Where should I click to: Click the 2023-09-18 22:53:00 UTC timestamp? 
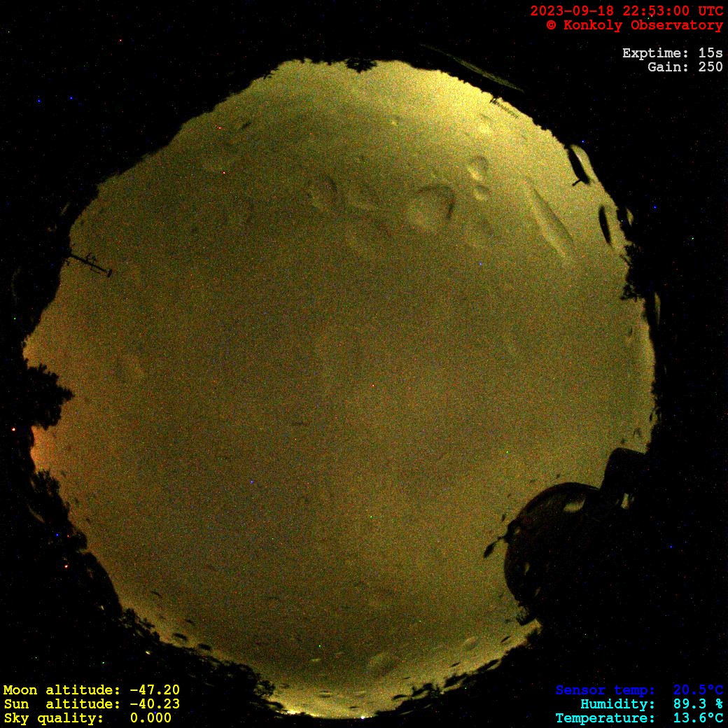coord(626,11)
